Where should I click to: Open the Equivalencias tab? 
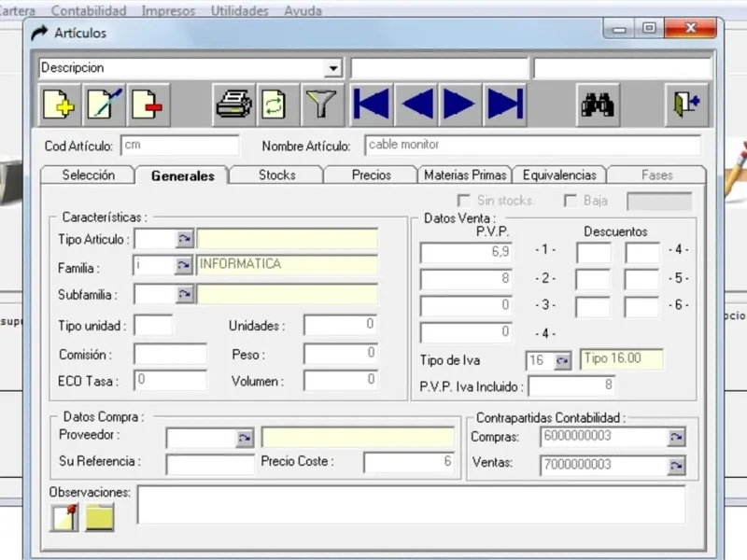click(x=559, y=175)
